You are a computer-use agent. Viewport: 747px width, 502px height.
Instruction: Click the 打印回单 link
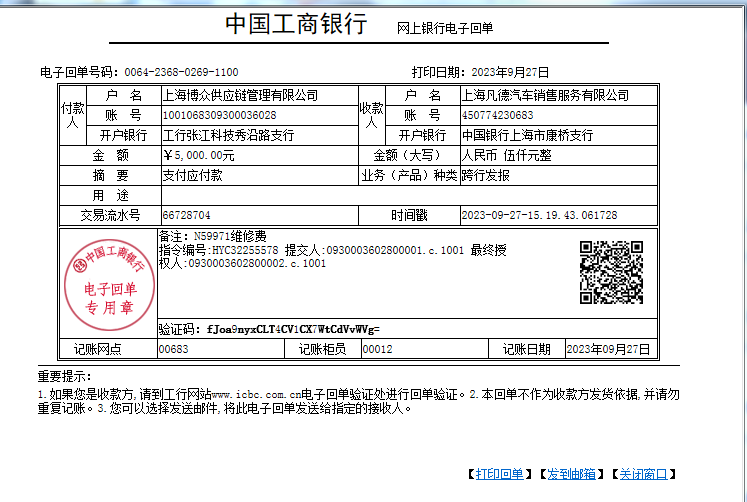click(x=499, y=473)
